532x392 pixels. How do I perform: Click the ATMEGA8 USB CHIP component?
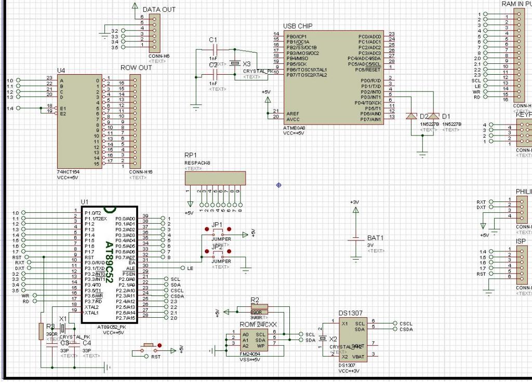[334, 78]
